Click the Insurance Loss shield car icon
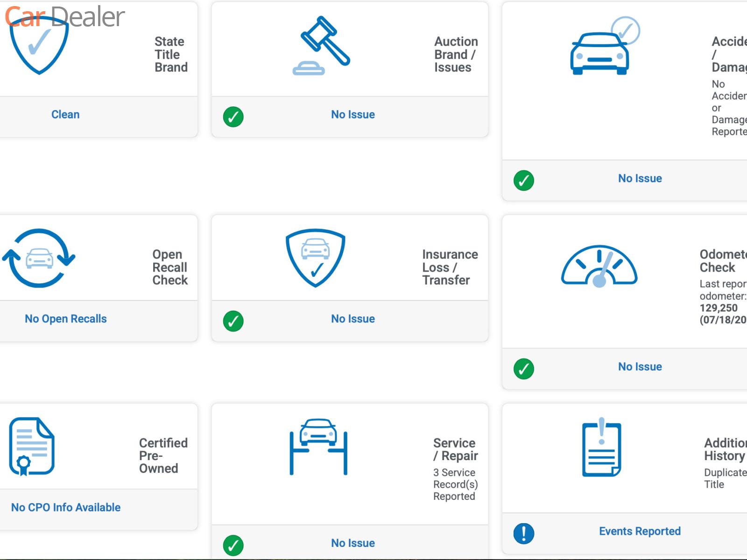This screenshot has width=747, height=560. [316, 258]
